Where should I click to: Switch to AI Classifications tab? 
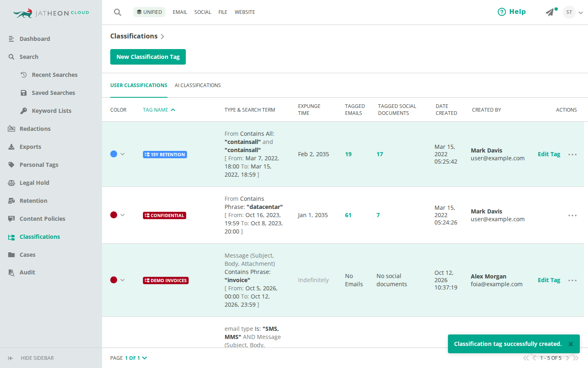coord(198,85)
